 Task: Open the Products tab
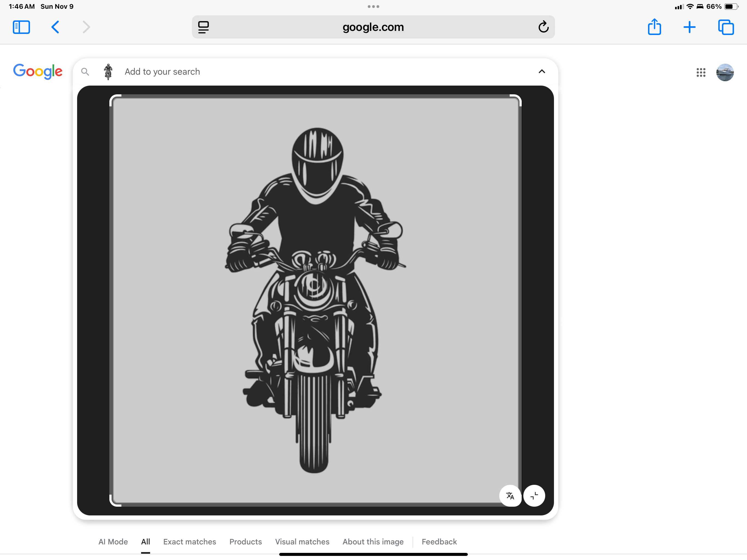(x=246, y=541)
